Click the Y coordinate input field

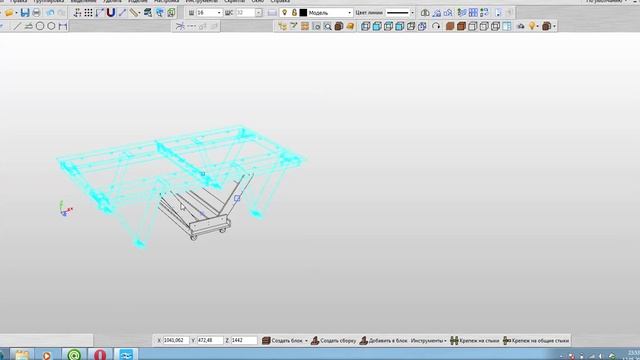[x=210, y=340]
